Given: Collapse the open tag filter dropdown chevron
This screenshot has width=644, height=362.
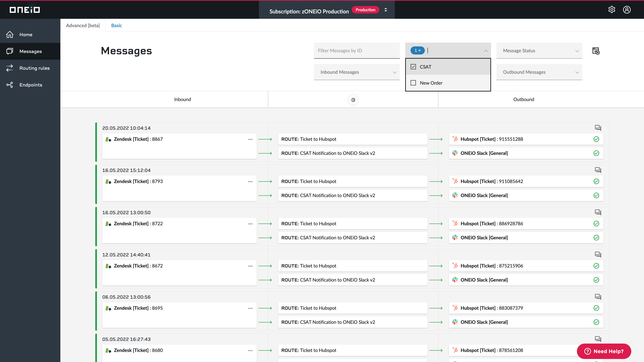Looking at the screenshot, I should pos(486,51).
